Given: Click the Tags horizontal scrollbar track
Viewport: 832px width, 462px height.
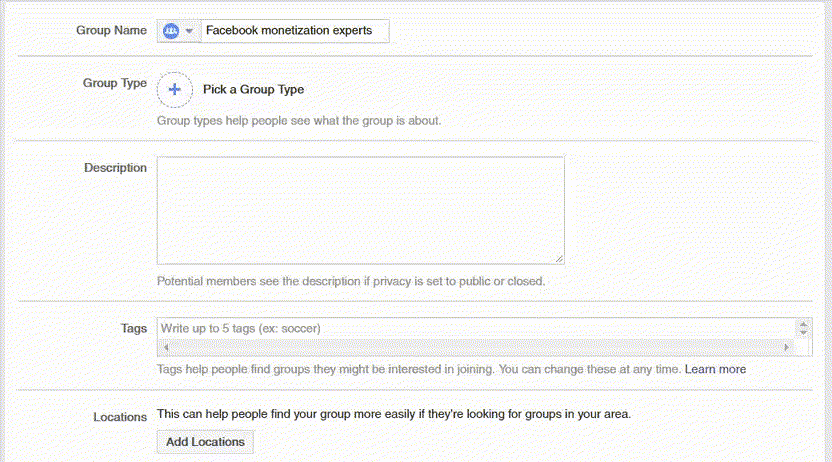Looking at the screenshot, I should click(x=475, y=347).
